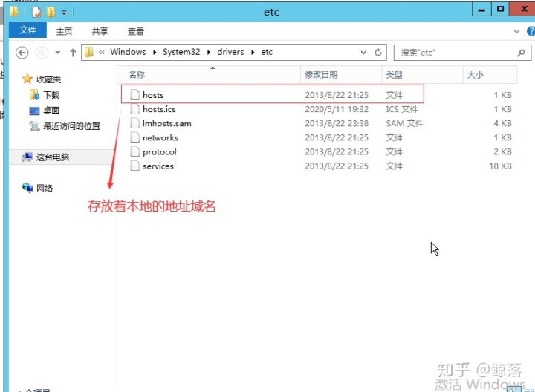Select 网络 in the navigation pane
This screenshot has height=392, width=535.
45,188
